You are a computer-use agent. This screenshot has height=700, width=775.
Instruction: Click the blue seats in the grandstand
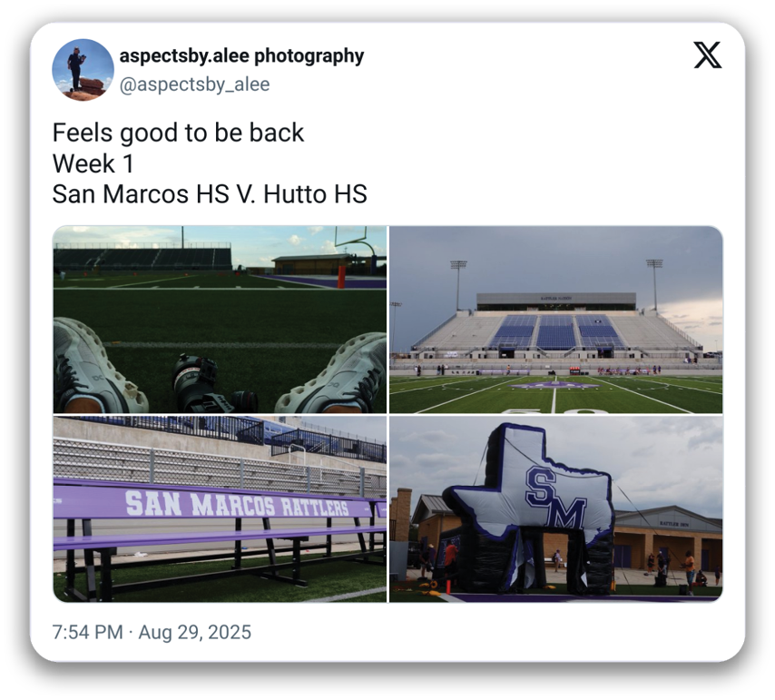pos(555,331)
